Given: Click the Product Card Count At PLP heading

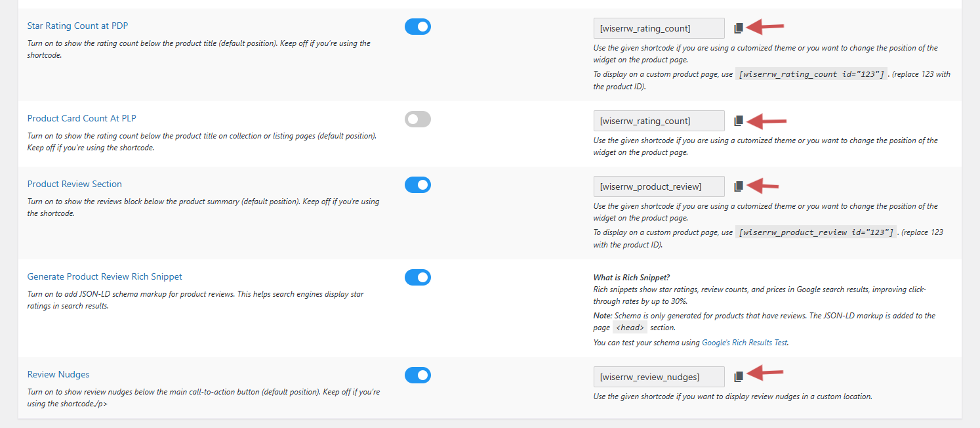Looking at the screenshot, I should 81,119.
